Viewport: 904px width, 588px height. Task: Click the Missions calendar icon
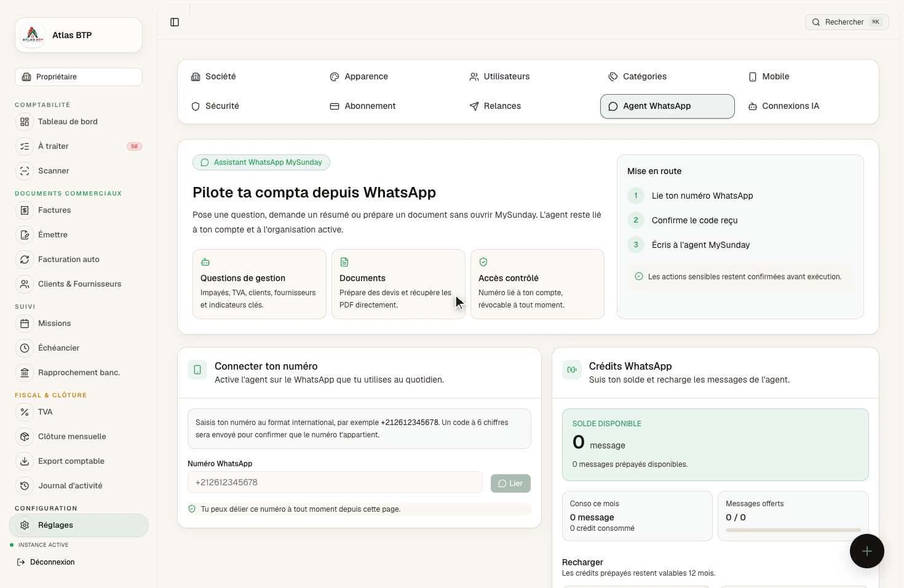[x=25, y=324]
